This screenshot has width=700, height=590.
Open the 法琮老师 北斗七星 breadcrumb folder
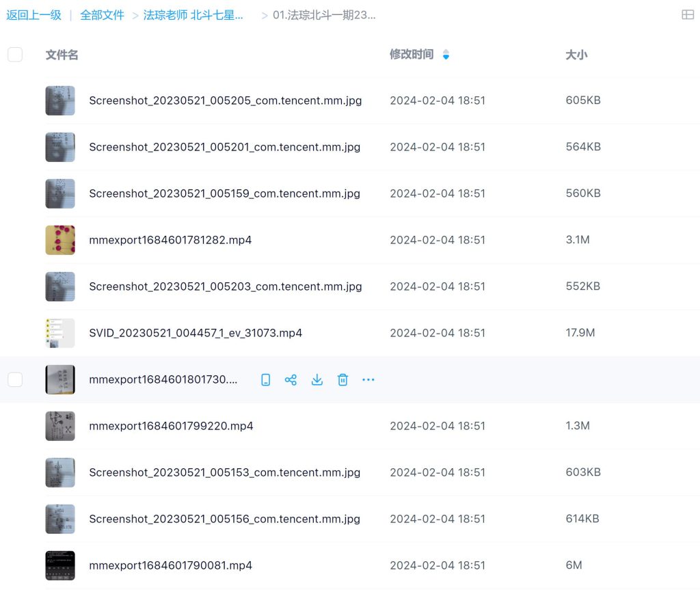click(x=193, y=15)
